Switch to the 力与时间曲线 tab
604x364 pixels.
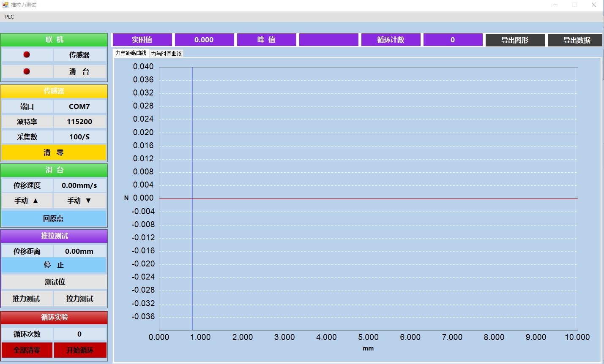click(166, 54)
